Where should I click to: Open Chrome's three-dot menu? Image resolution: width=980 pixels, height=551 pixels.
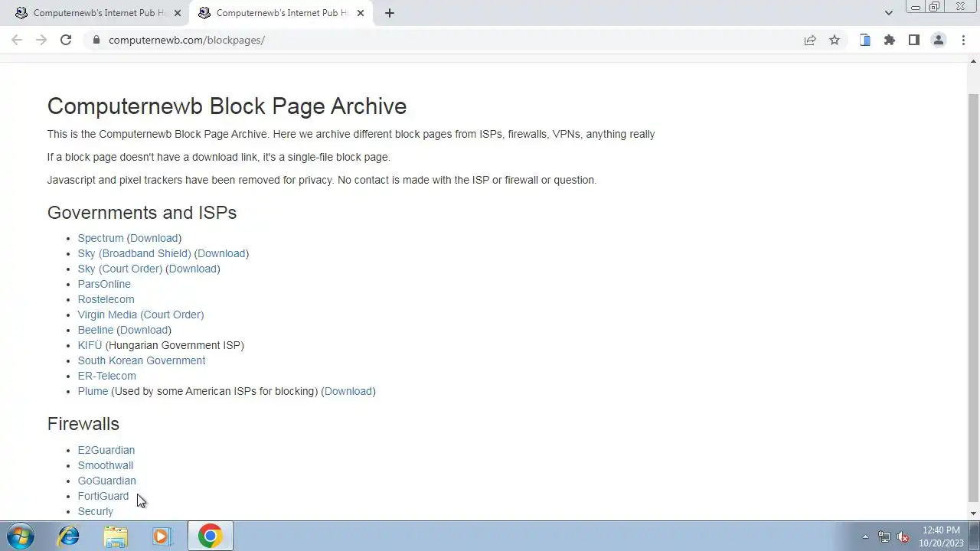[x=963, y=40]
